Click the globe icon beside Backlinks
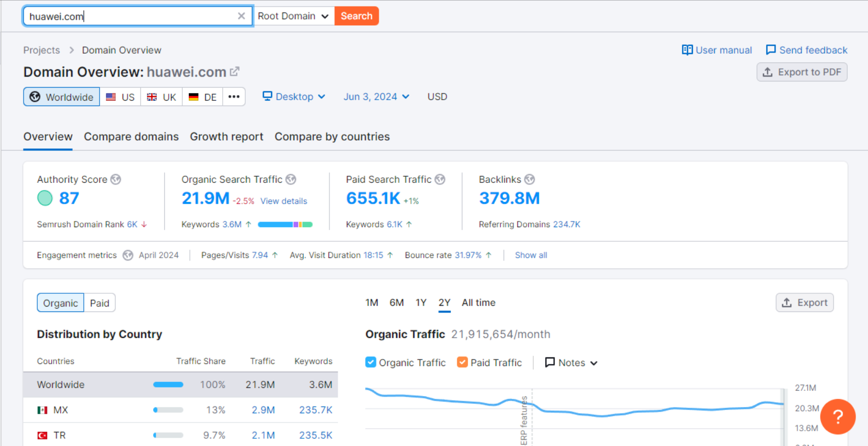 point(529,179)
